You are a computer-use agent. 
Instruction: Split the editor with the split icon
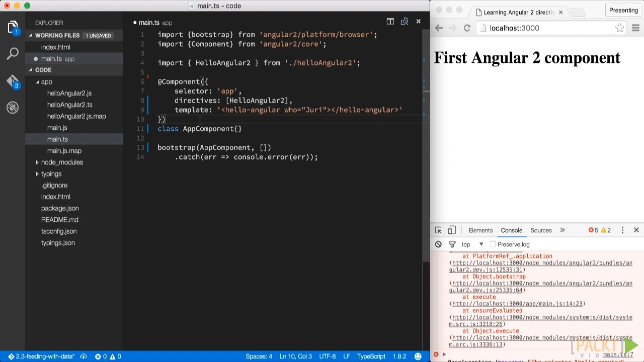tap(390, 22)
